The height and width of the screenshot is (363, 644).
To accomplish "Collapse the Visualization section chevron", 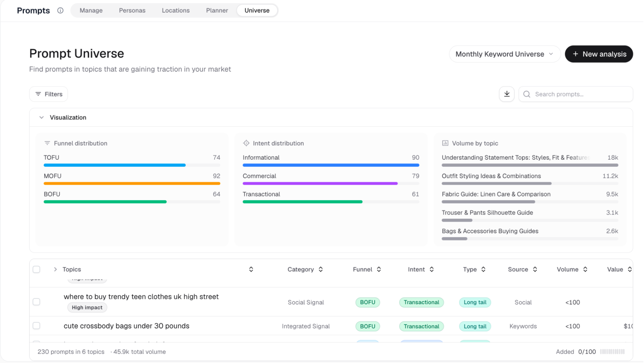I will (x=41, y=117).
